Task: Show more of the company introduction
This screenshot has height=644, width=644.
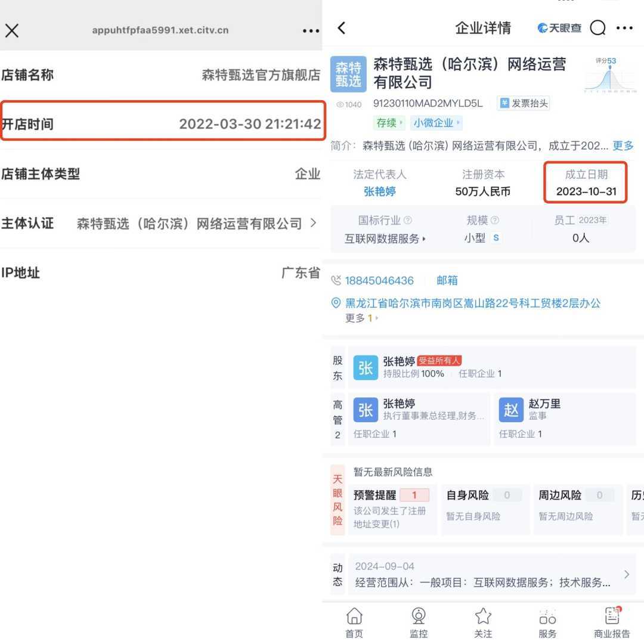Action: 623,145
